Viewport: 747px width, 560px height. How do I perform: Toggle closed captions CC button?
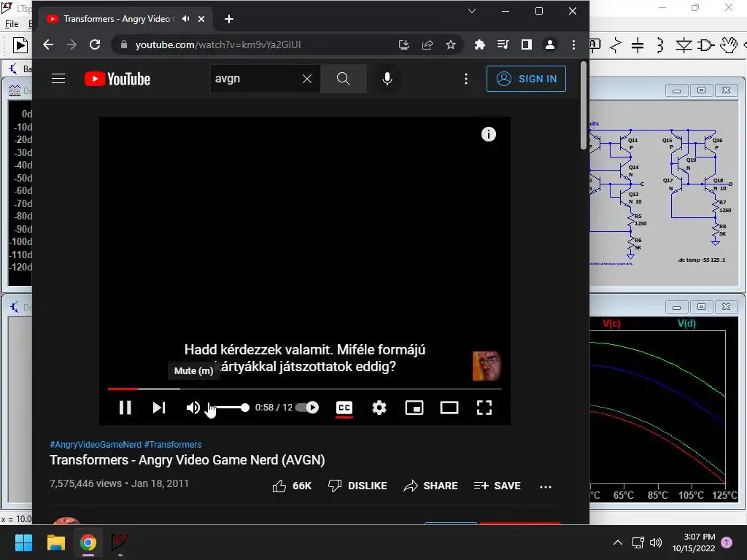coord(344,408)
